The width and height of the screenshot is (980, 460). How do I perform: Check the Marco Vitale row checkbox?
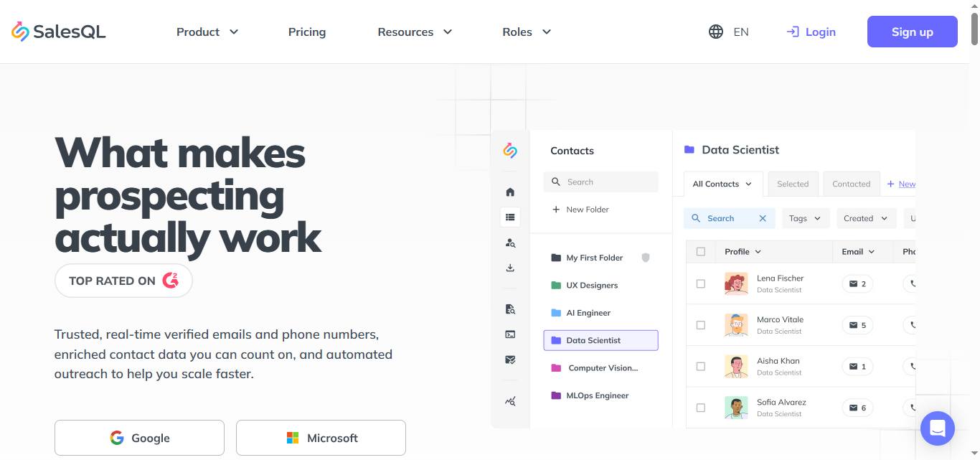tap(701, 325)
